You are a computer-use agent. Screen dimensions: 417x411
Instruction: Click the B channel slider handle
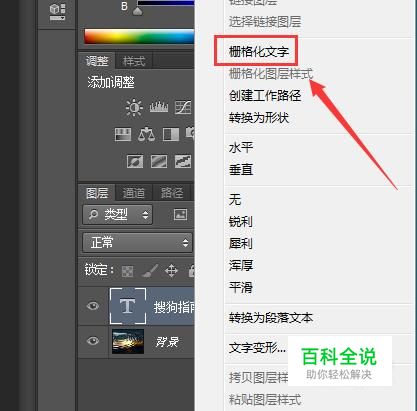click(138, 12)
